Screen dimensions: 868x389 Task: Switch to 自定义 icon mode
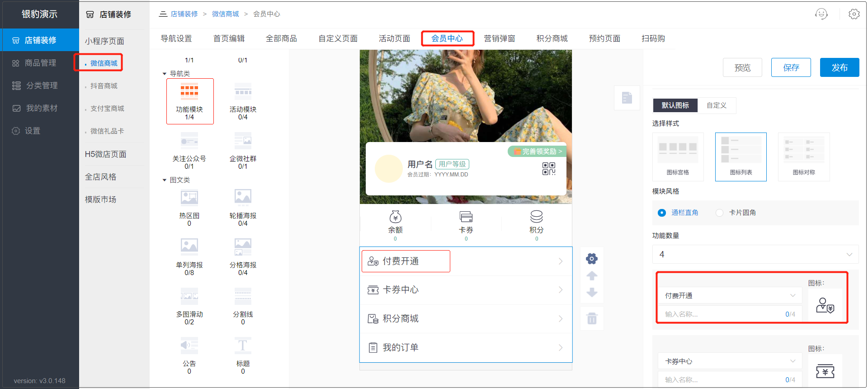click(716, 105)
